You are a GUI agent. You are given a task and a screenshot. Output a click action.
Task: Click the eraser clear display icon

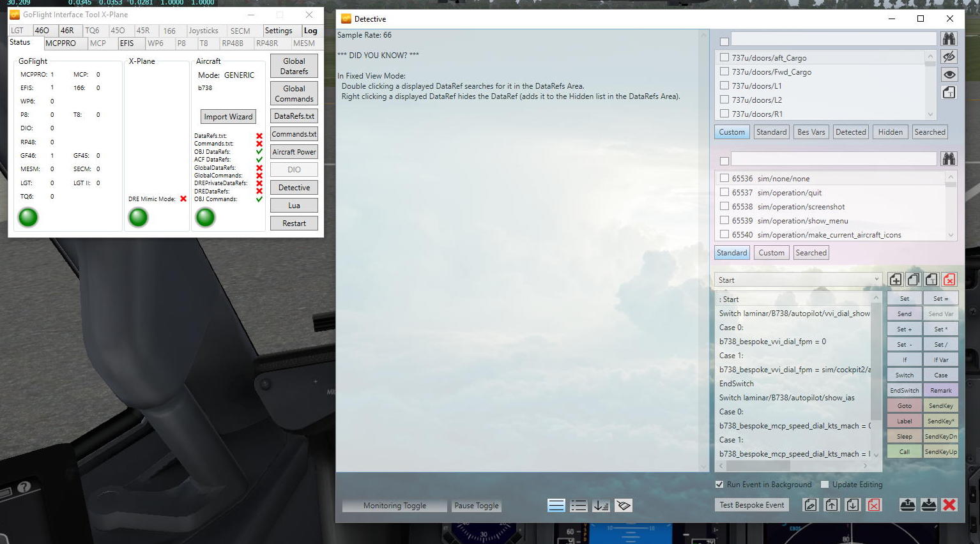tap(624, 506)
